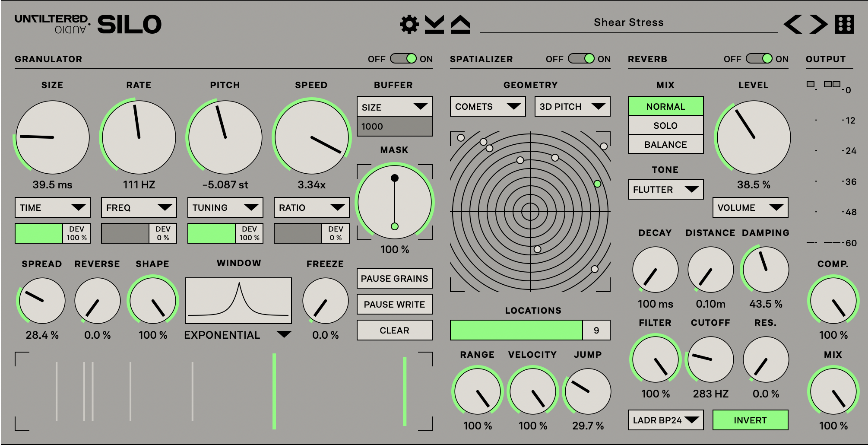This screenshot has width=868, height=445.
Task: Click the RANGE knob at 100 %
Action: (478, 391)
